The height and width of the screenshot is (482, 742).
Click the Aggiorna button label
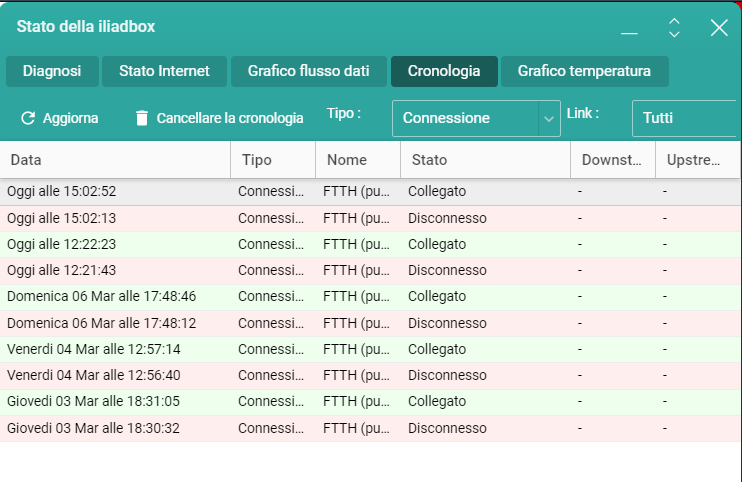(71, 118)
